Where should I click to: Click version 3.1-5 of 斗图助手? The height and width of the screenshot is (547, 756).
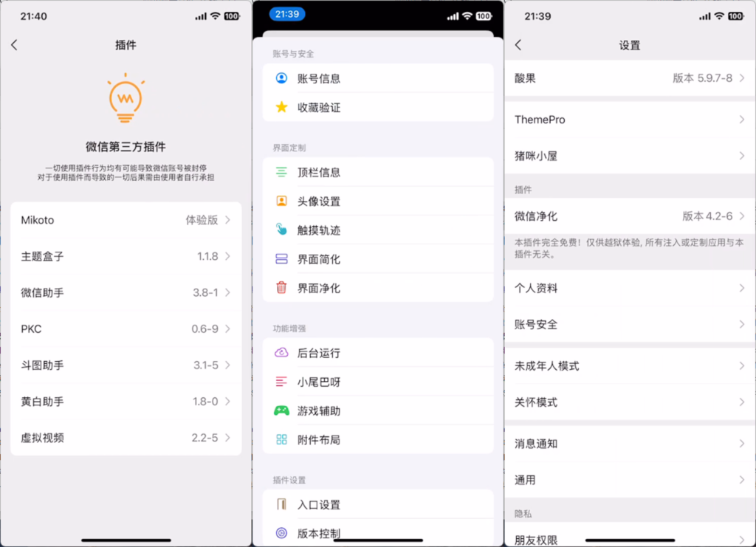[x=206, y=365]
